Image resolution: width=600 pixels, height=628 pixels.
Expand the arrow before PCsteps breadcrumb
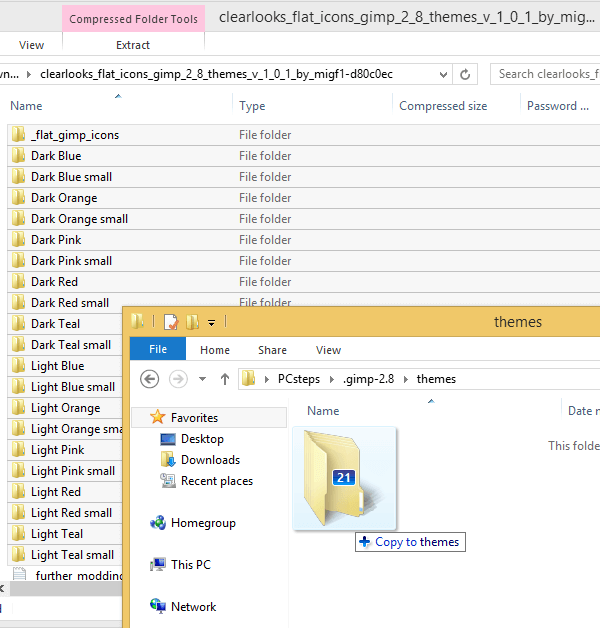tap(266, 379)
